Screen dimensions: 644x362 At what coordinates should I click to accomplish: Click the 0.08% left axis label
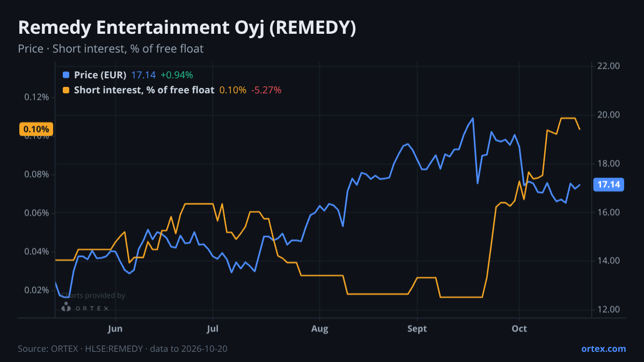[36, 174]
